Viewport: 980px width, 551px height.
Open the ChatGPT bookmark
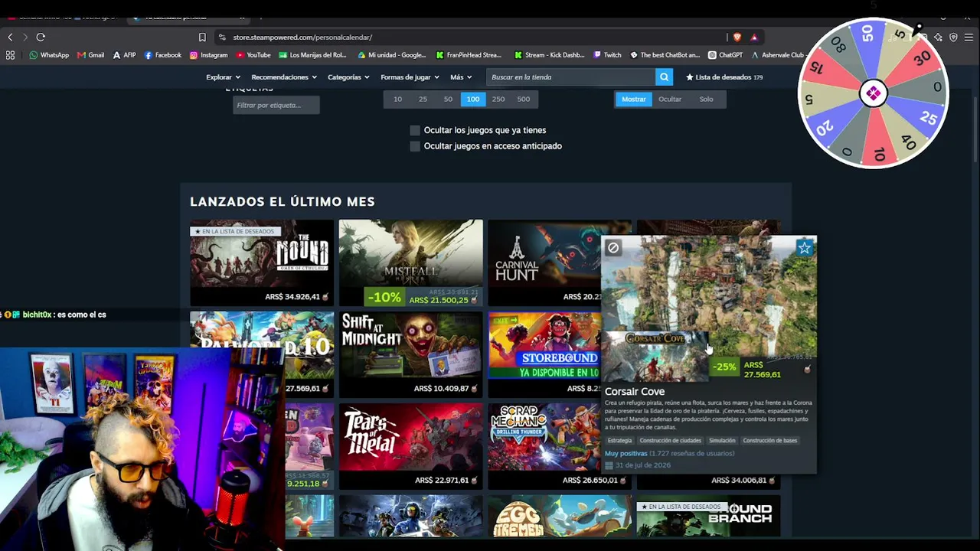point(726,55)
